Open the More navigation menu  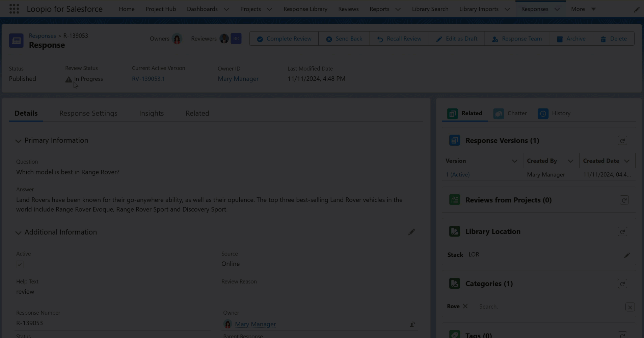tap(583, 9)
